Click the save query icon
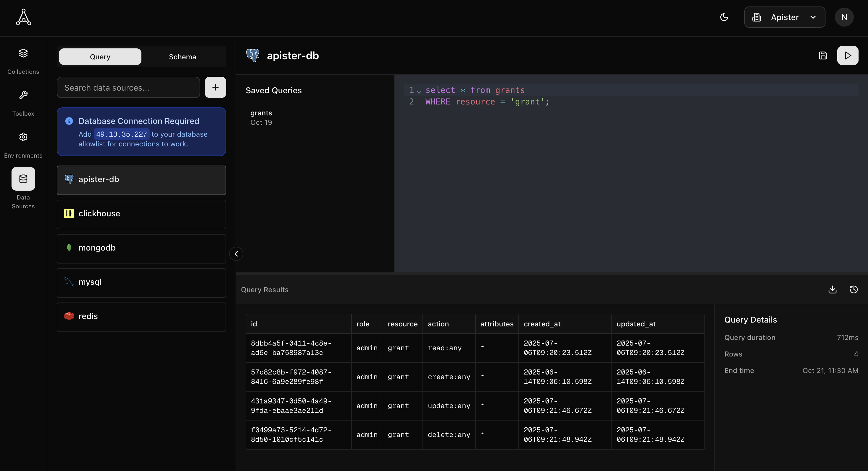 click(x=823, y=55)
